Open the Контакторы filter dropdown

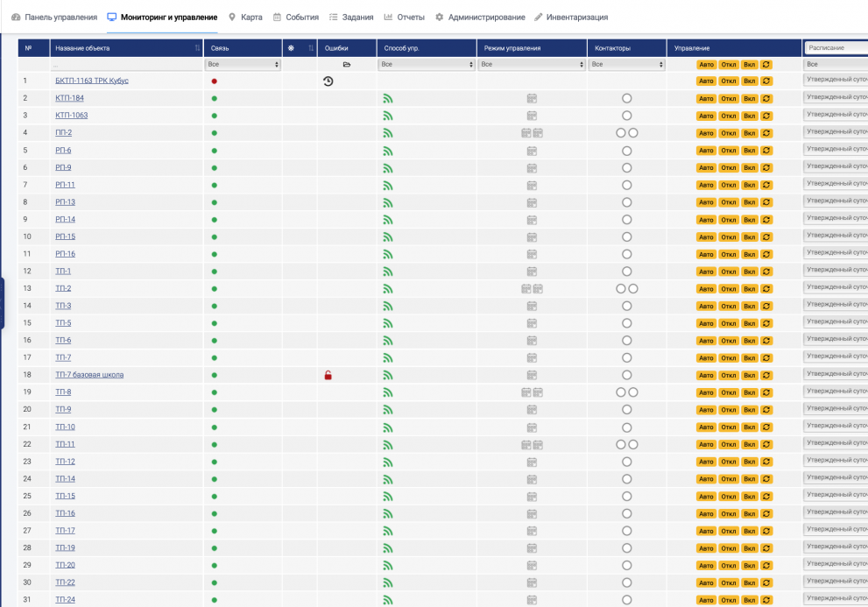[x=626, y=65]
